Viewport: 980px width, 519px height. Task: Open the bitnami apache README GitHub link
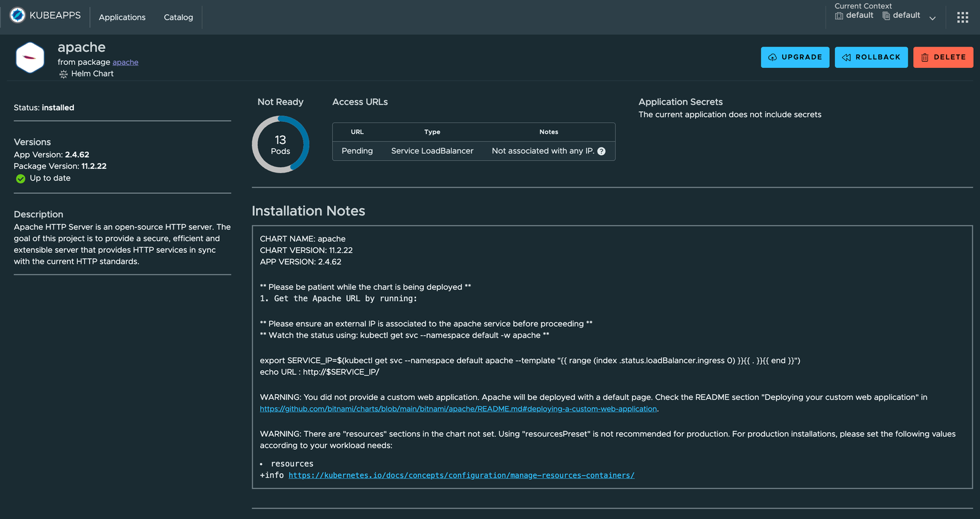[x=458, y=409]
